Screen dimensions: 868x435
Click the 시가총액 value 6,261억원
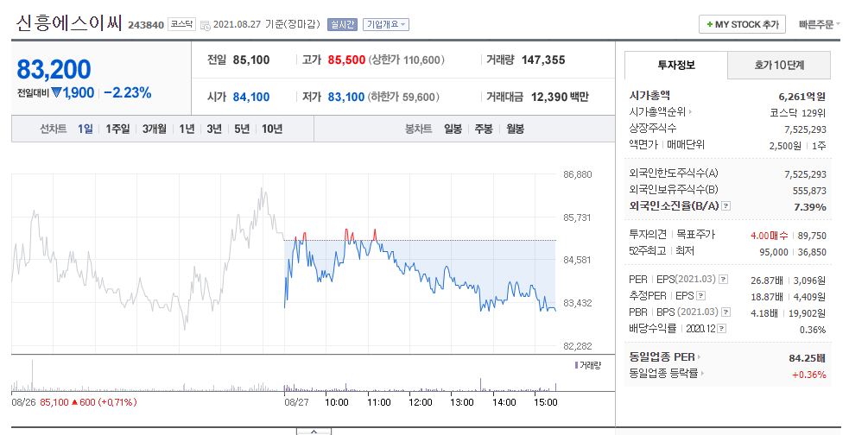[x=802, y=97]
